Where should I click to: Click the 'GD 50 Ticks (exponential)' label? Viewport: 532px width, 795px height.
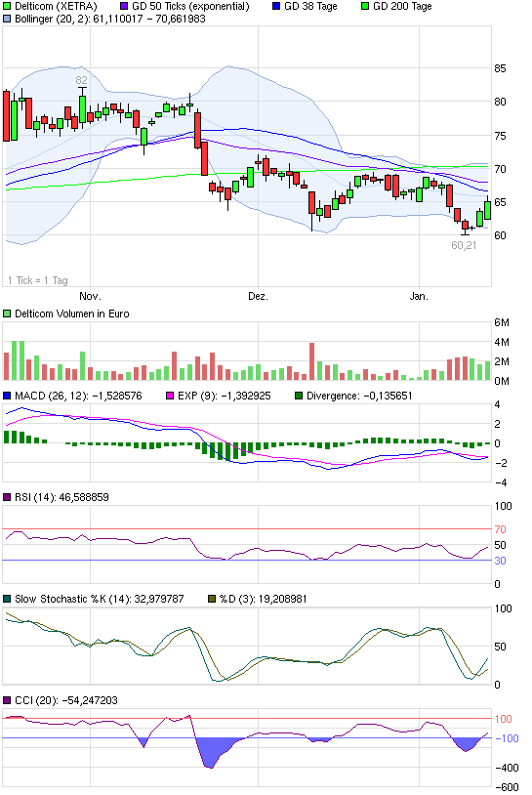190,7
